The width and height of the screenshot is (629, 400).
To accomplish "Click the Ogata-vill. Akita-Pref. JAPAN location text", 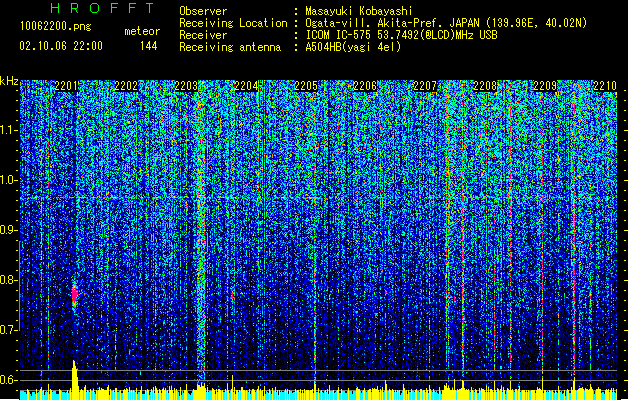I will 446,23.
